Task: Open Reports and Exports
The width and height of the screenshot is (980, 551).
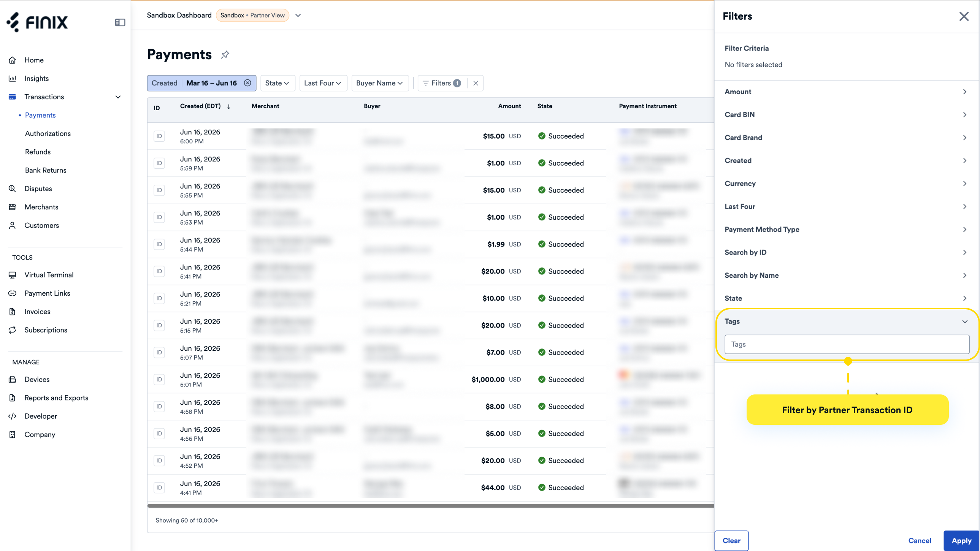Action: [x=56, y=398]
